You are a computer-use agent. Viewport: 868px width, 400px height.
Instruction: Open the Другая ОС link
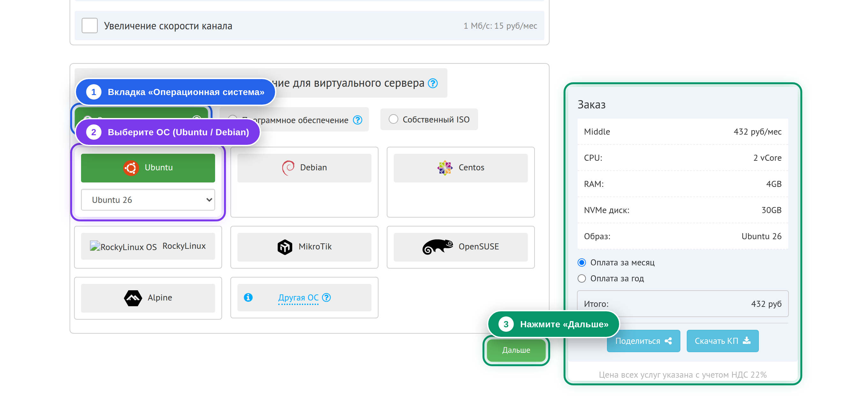298,298
